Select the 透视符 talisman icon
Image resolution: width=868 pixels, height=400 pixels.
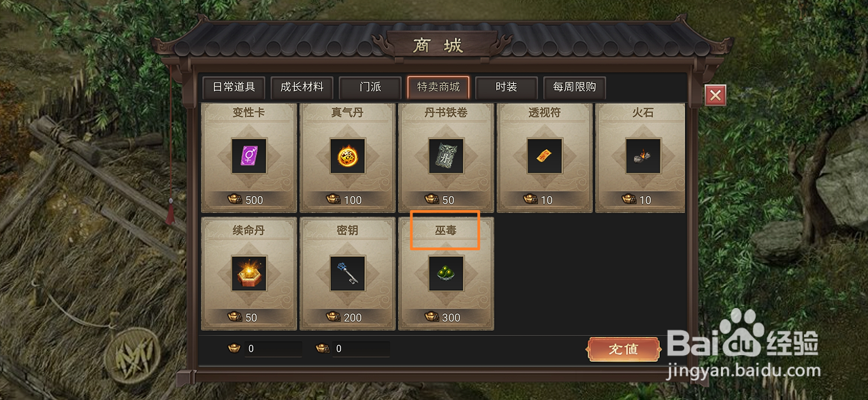pos(545,156)
